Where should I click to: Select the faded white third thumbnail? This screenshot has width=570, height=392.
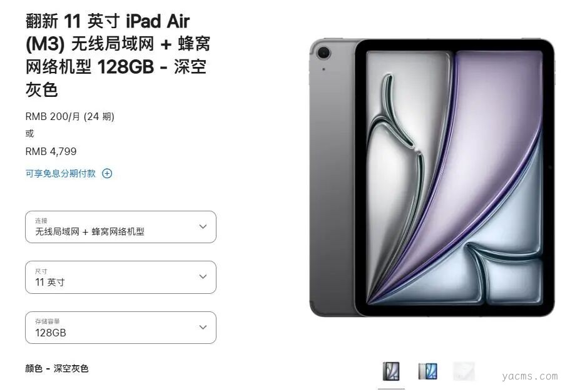point(464,371)
